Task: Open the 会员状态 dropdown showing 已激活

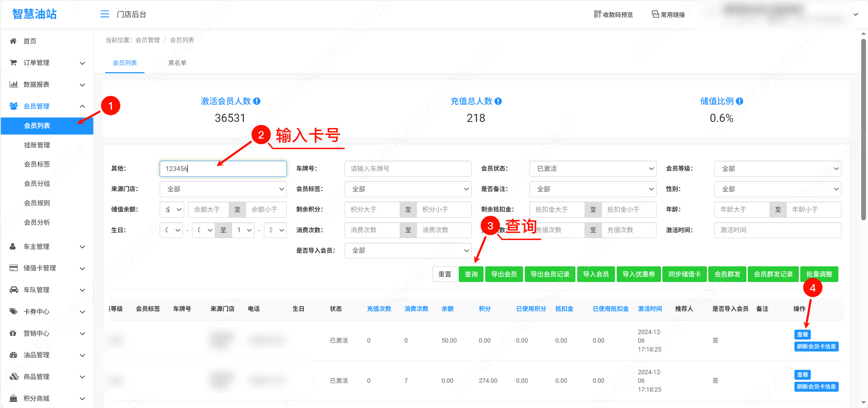Action: (593, 169)
